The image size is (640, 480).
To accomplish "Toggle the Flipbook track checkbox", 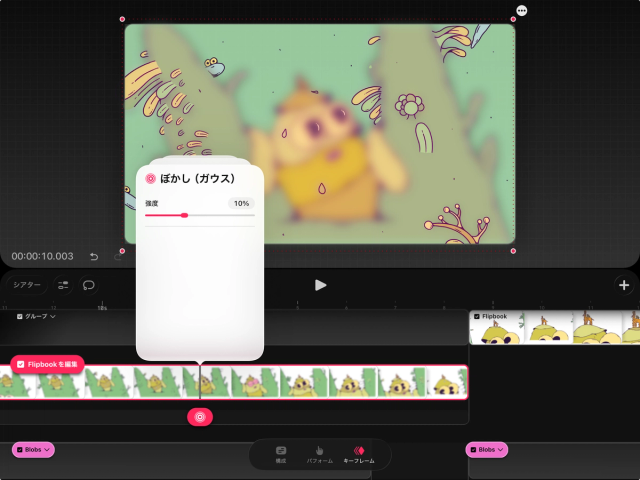I will pos(477,316).
